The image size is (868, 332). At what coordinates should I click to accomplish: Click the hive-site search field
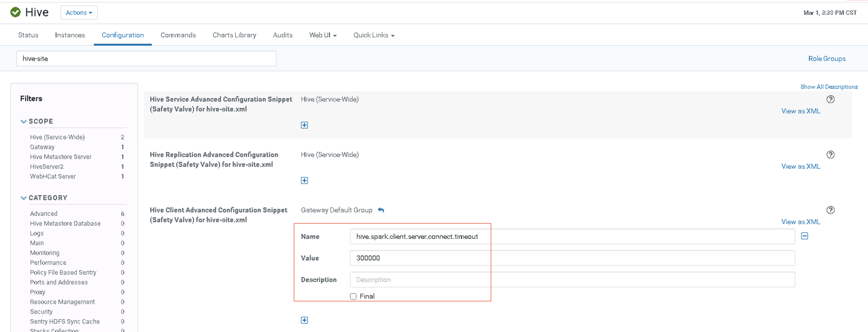click(146, 58)
